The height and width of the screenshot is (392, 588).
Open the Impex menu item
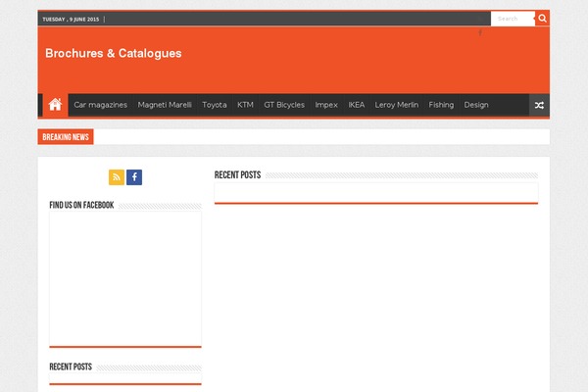(x=326, y=105)
